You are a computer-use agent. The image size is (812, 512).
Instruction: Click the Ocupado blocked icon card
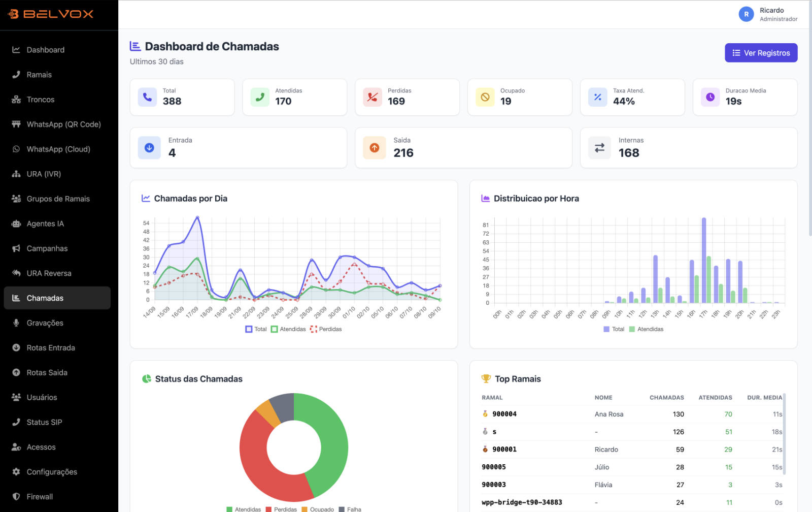click(x=520, y=97)
